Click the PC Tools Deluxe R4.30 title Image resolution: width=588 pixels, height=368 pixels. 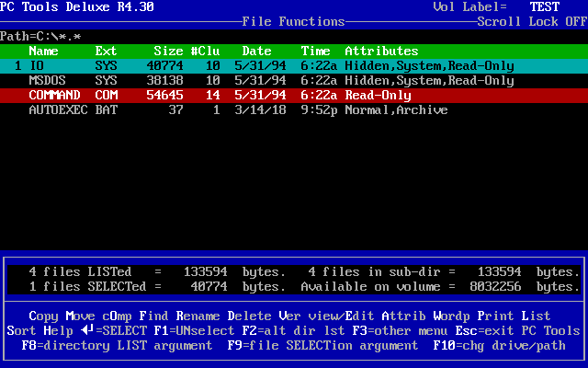77,6
